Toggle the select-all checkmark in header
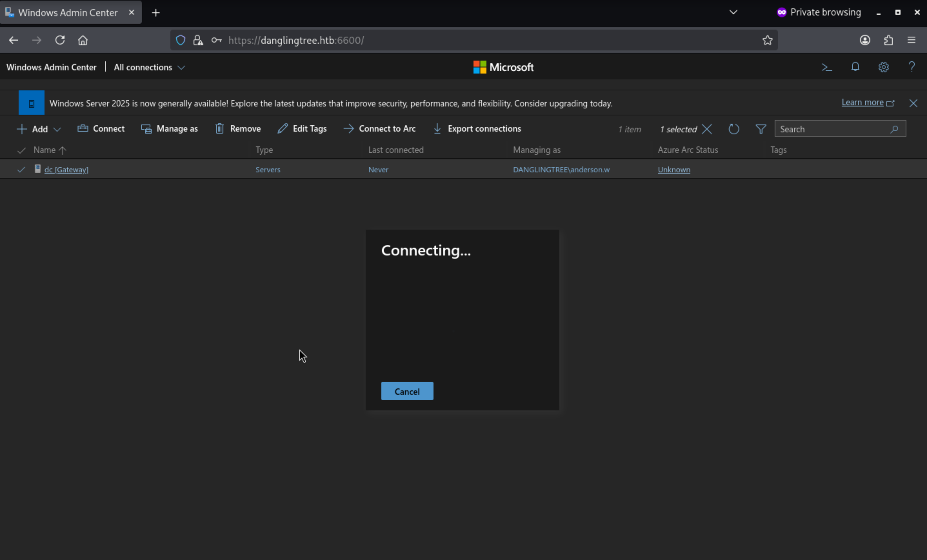Image resolution: width=927 pixels, height=560 pixels. (x=21, y=150)
